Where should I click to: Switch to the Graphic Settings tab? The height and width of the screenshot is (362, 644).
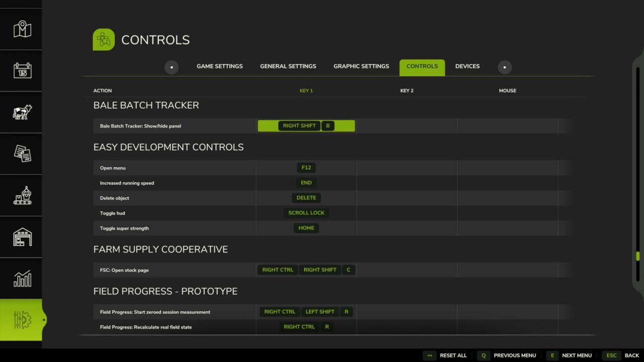coord(361,66)
